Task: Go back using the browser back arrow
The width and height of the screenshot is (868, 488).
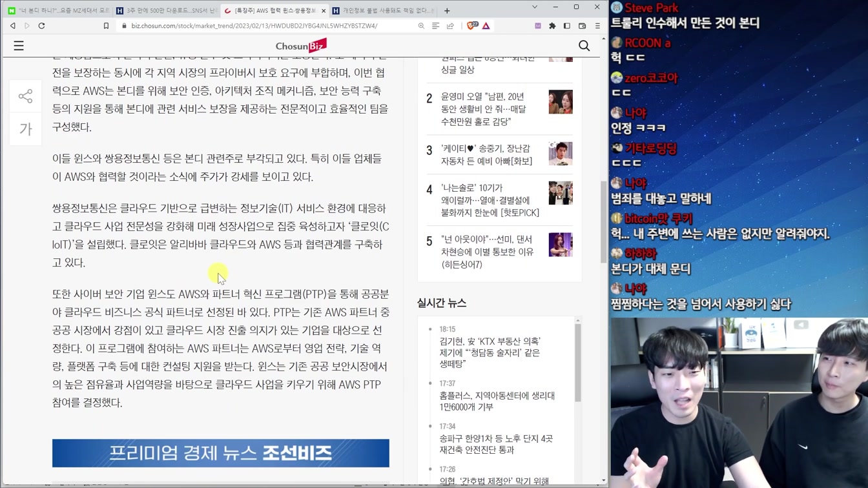Action: pos(13,26)
